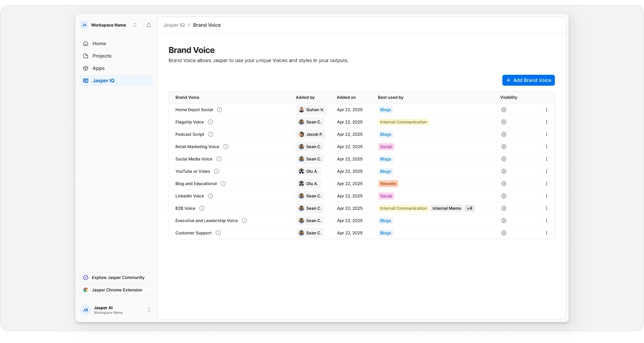Expand the Jasper AI account menu chevron
Viewport: 644px width, 343px height.
point(149,310)
